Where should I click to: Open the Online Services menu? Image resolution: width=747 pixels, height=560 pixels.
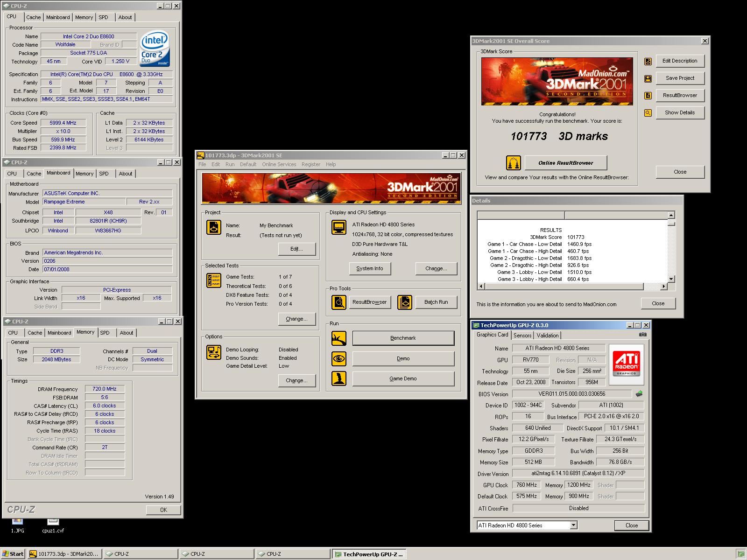279,164
